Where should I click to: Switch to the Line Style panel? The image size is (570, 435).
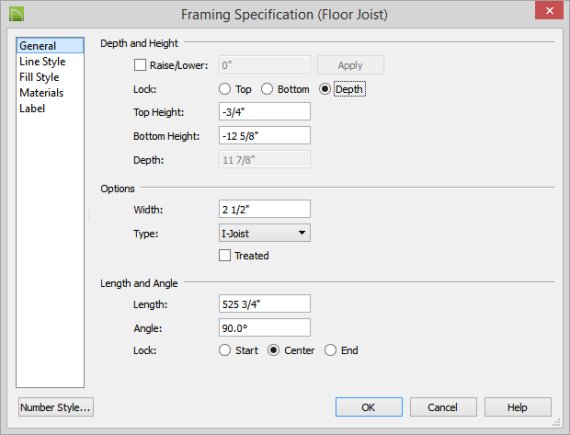(43, 61)
